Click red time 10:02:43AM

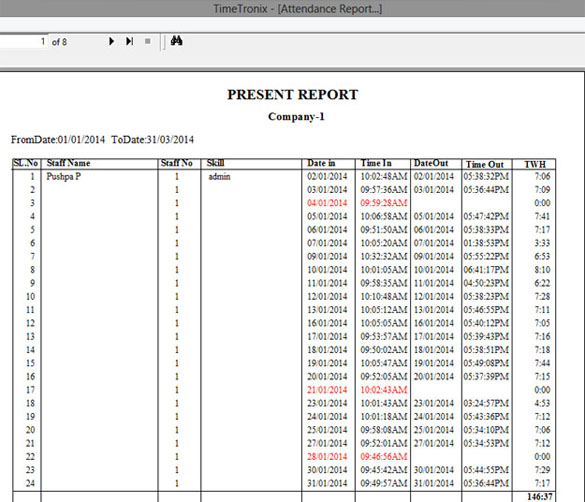pos(384,390)
